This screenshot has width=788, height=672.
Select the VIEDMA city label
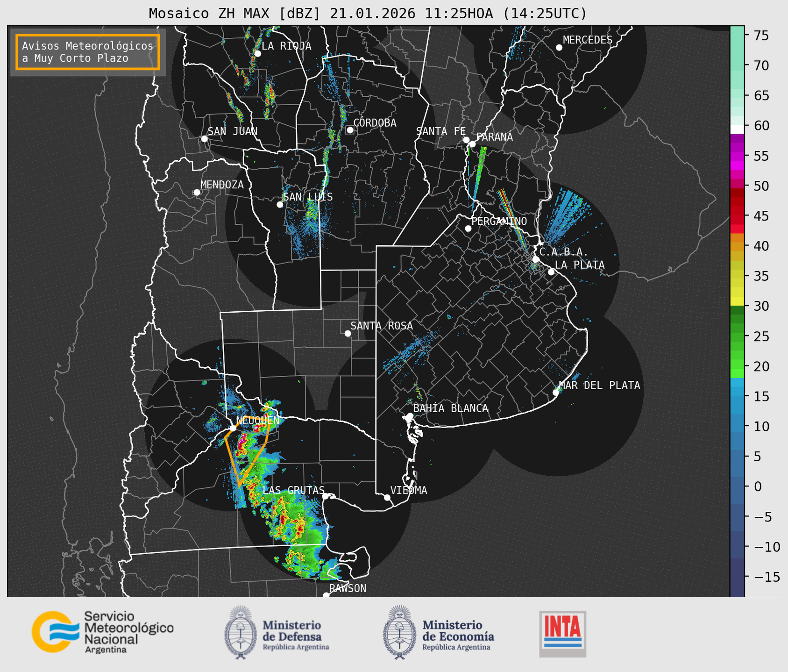coord(409,490)
